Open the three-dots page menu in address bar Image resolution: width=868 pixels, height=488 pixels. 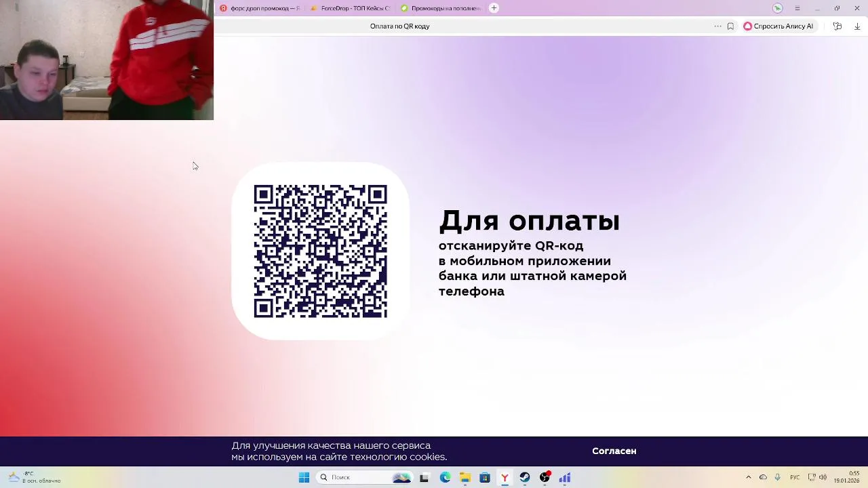(x=717, y=26)
